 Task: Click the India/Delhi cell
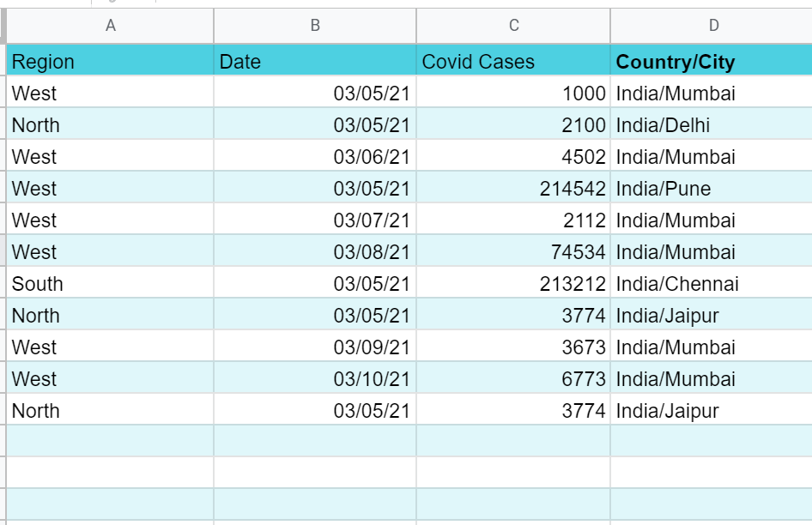click(712, 124)
